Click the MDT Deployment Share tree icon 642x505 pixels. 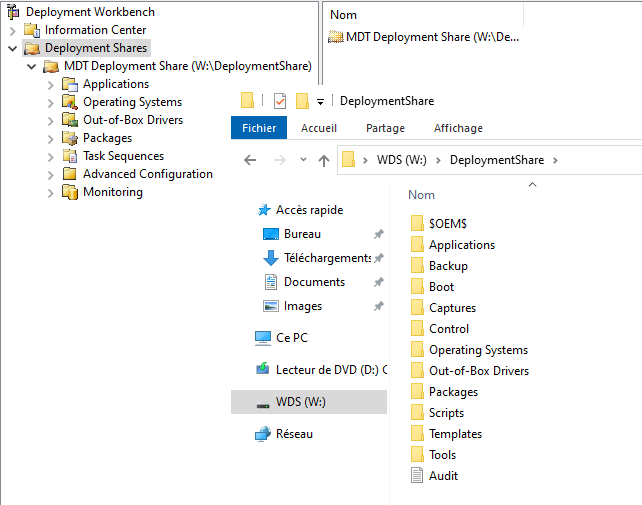51,66
